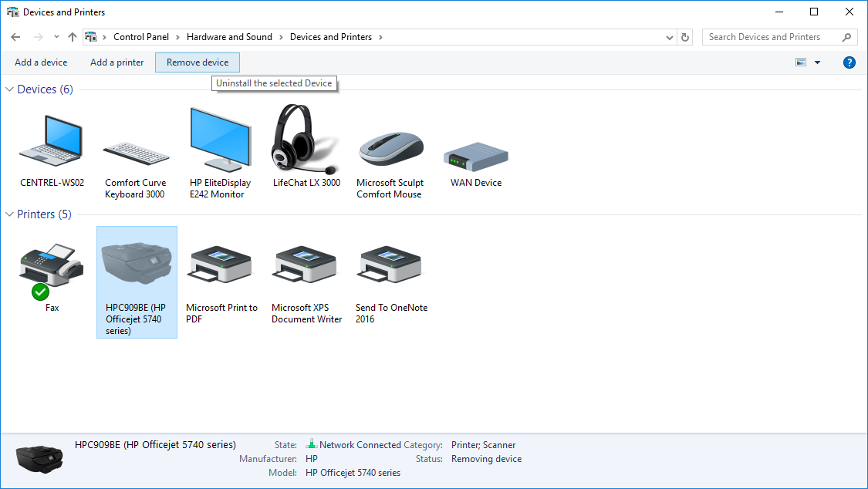The image size is (868, 489).
Task: Go up one level with up arrow
Action: (x=73, y=37)
